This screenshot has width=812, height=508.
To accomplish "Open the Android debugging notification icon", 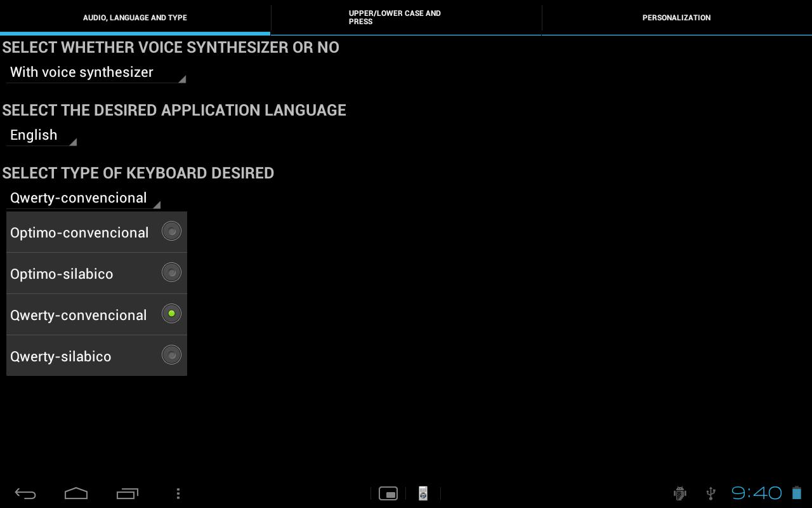I will [680, 493].
